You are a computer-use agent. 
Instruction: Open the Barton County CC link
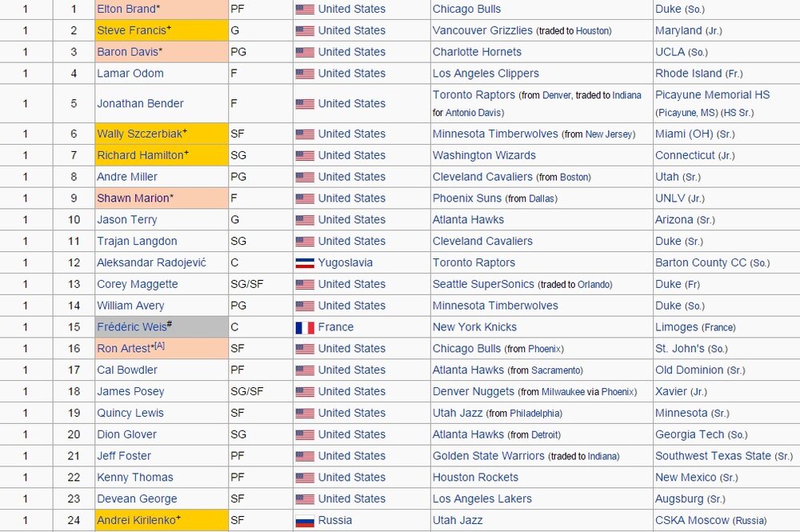[x=701, y=262]
